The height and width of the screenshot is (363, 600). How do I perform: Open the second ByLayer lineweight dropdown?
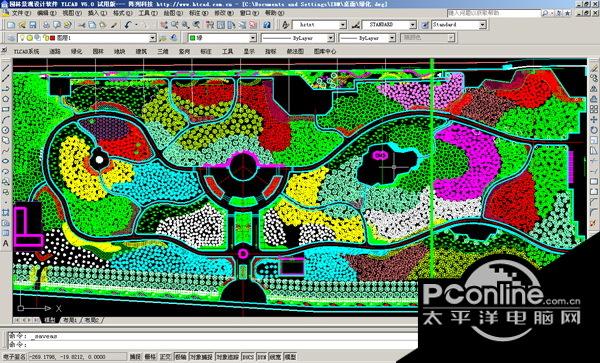pyautogui.click(x=367, y=38)
